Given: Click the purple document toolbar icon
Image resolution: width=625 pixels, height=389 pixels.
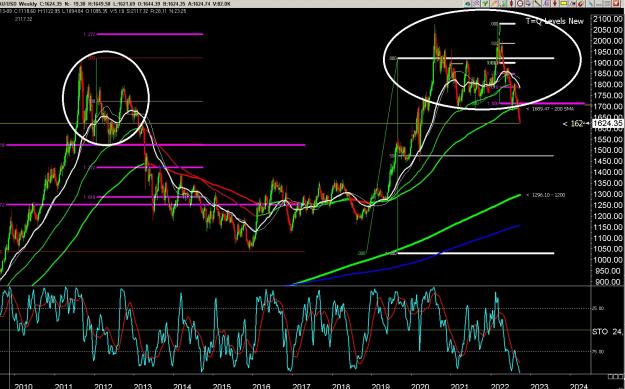Looking at the screenshot, I should pos(546,4).
